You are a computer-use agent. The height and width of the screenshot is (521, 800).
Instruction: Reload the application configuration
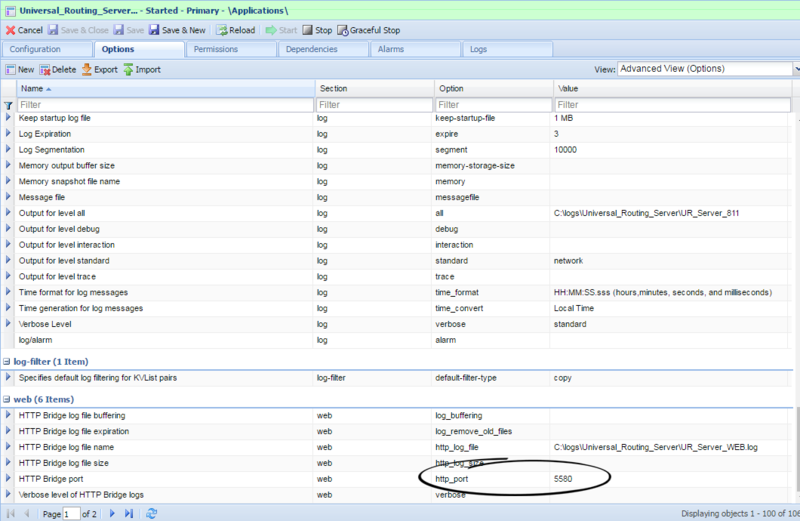[236, 30]
